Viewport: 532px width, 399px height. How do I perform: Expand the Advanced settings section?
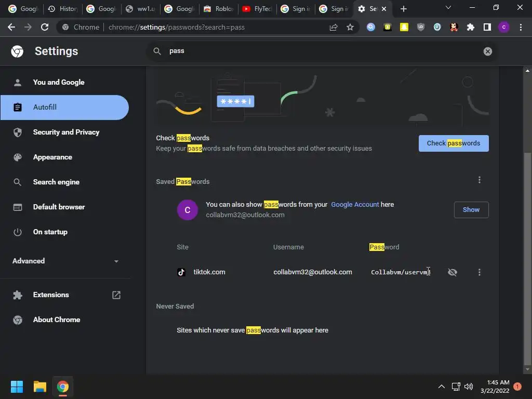pos(65,261)
